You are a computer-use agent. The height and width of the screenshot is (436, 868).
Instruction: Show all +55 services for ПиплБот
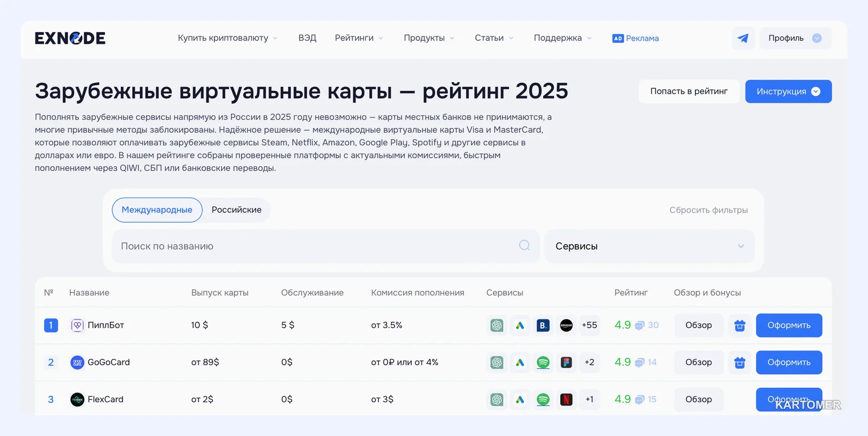(x=590, y=326)
